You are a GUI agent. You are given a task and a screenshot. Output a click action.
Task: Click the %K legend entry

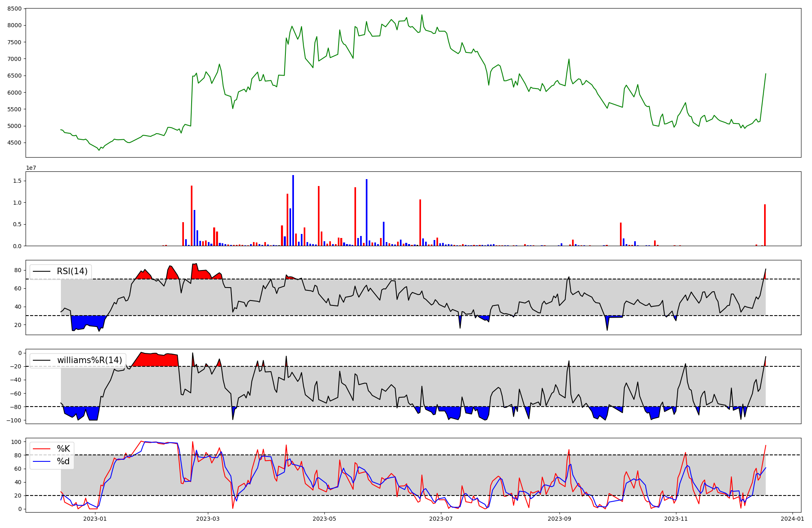(63, 449)
